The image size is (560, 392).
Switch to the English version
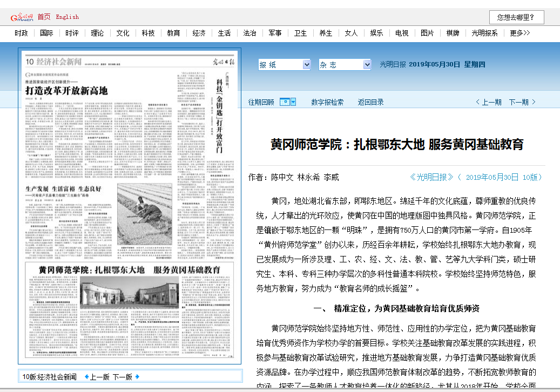click(x=68, y=17)
